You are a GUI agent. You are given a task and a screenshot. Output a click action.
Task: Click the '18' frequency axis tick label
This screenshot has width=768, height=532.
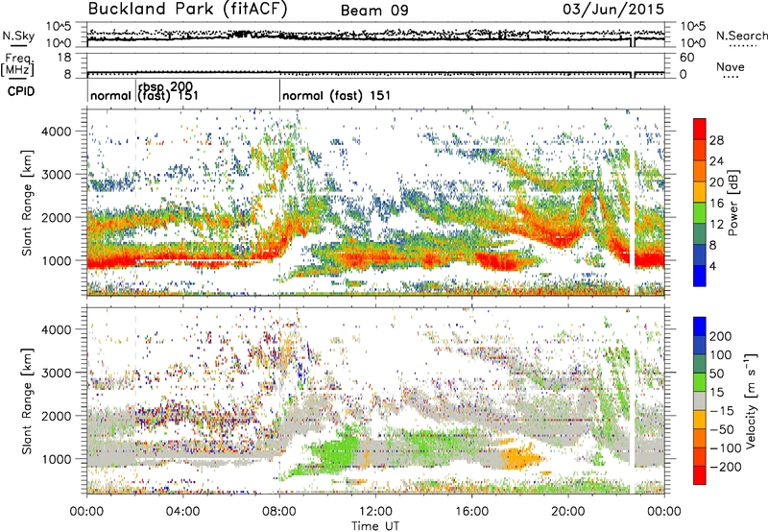tap(64, 58)
